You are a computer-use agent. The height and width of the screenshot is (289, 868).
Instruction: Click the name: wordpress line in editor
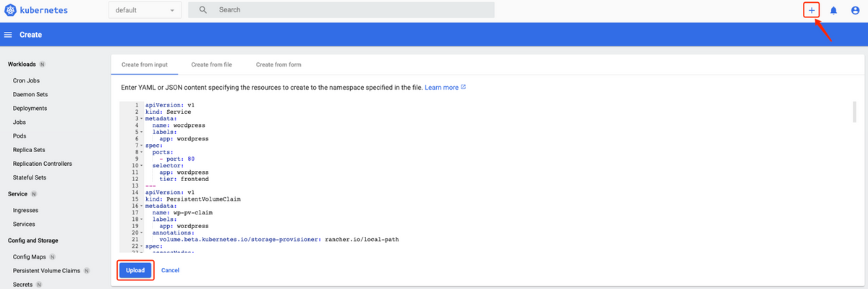tap(179, 125)
